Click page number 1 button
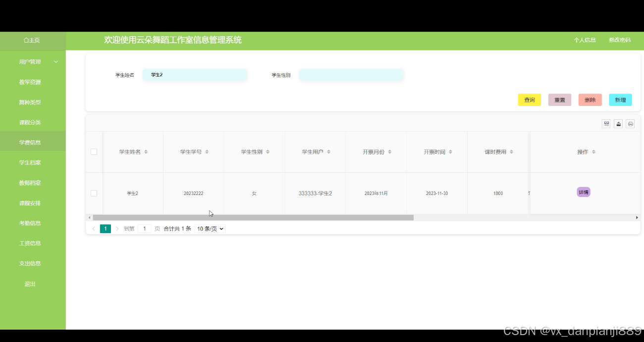Viewport: 644px width, 342px height. pyautogui.click(x=105, y=229)
